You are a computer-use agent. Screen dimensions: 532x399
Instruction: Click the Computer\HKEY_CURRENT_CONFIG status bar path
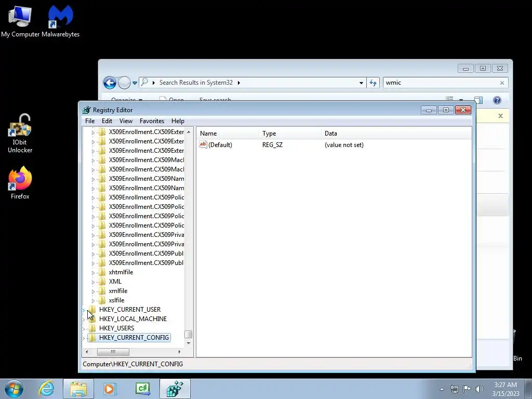(132, 364)
